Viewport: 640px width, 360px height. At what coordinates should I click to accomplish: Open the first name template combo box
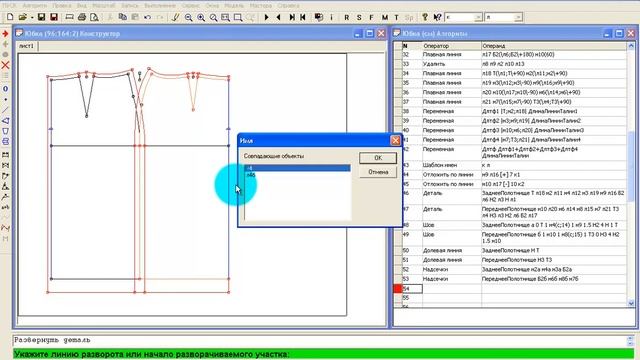point(478,17)
